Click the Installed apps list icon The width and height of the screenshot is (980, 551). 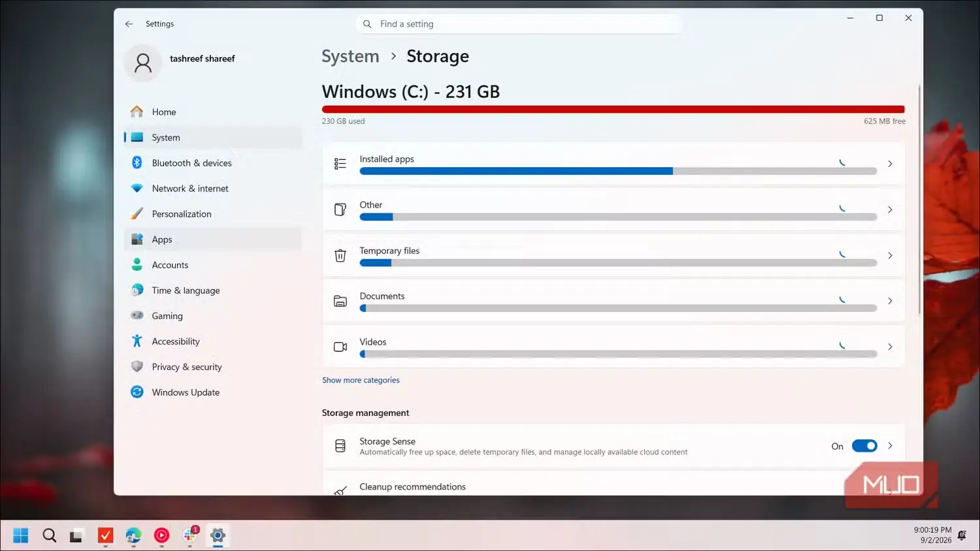click(340, 164)
